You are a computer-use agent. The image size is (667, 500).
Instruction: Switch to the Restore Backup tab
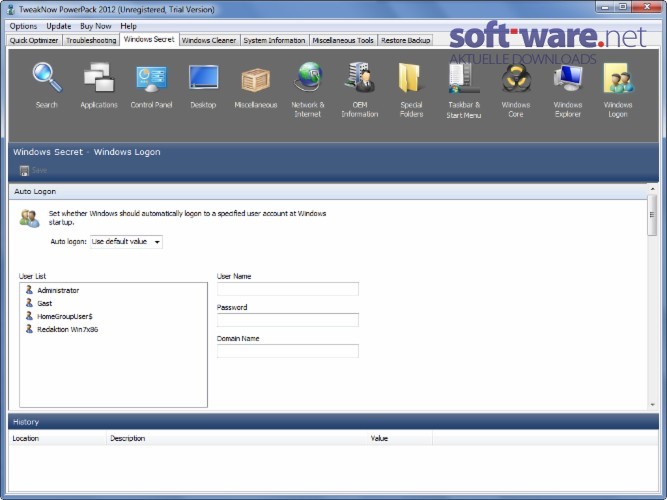pyautogui.click(x=405, y=40)
